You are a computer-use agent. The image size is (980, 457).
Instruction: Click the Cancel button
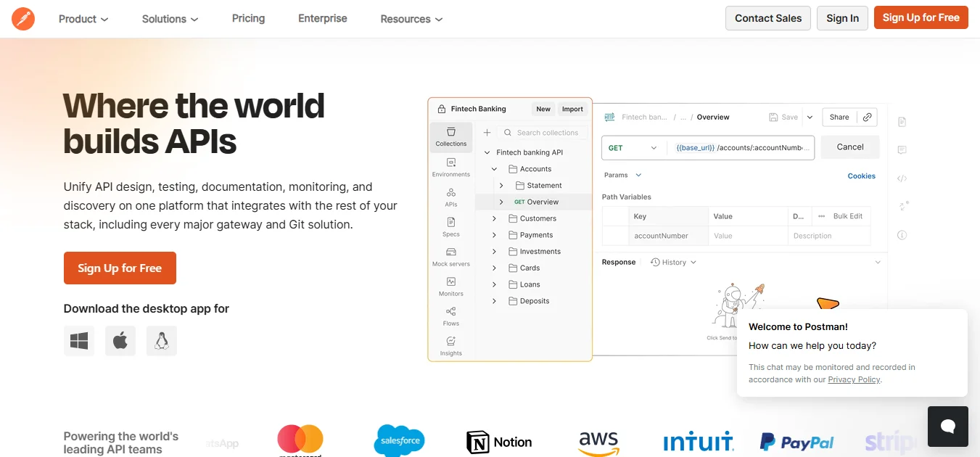coord(850,147)
